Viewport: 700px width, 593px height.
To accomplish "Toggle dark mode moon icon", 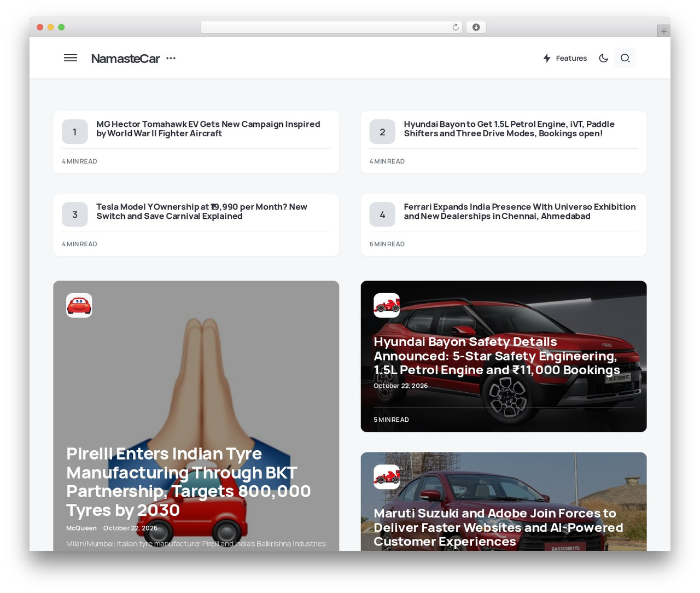I will [604, 58].
